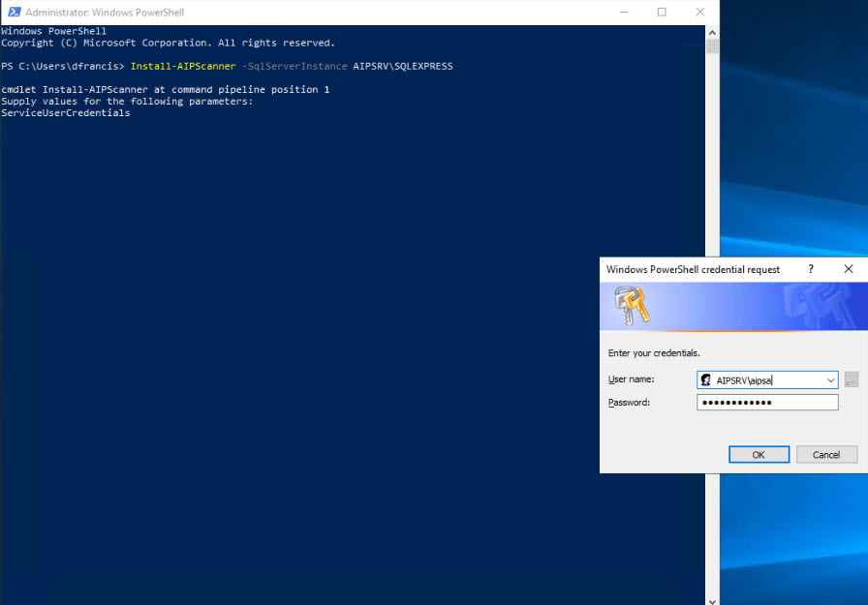
Task: Click the 'cmdlet Install-AIPScanner at command pipeline' line
Action: [x=165, y=90]
